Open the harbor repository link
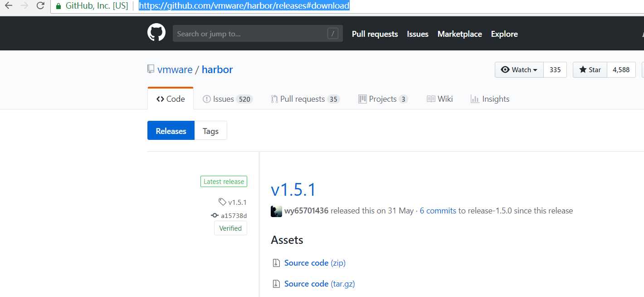 (217, 69)
